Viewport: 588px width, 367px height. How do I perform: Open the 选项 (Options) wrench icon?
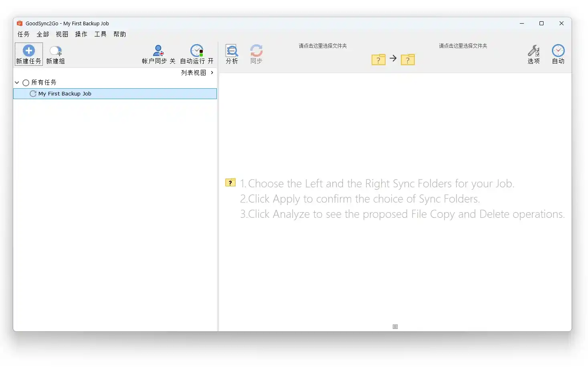(x=533, y=51)
